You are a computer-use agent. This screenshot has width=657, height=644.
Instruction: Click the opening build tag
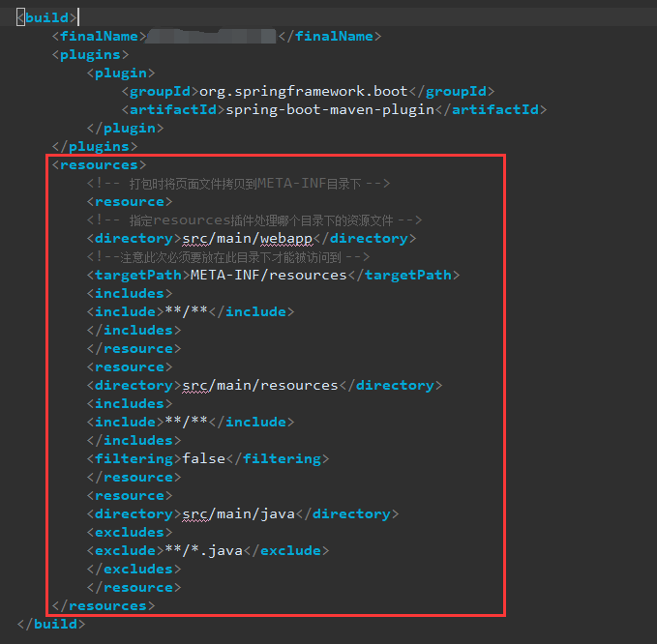coord(46,17)
